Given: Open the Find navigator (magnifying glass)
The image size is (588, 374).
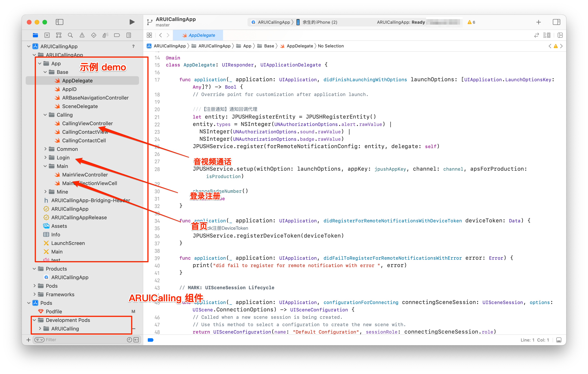Looking at the screenshot, I should pyautogui.click(x=70, y=35).
